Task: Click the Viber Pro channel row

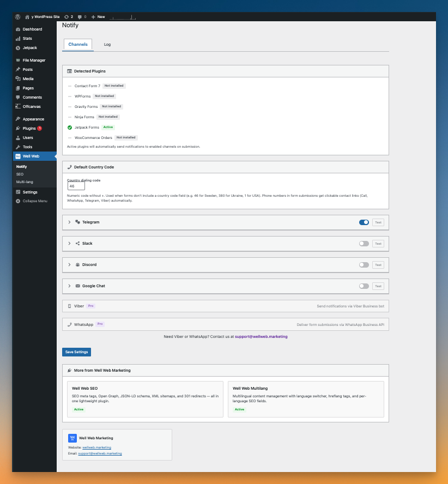Action: [226, 306]
